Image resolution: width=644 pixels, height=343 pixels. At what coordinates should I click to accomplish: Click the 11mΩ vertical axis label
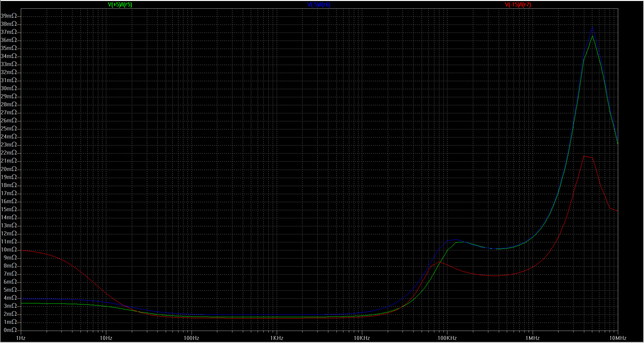[x=9, y=241]
